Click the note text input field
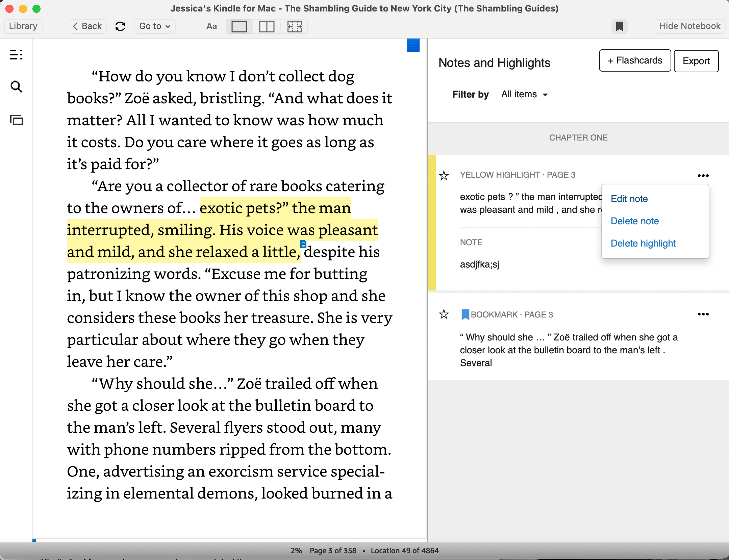The image size is (729, 560). 479,264
